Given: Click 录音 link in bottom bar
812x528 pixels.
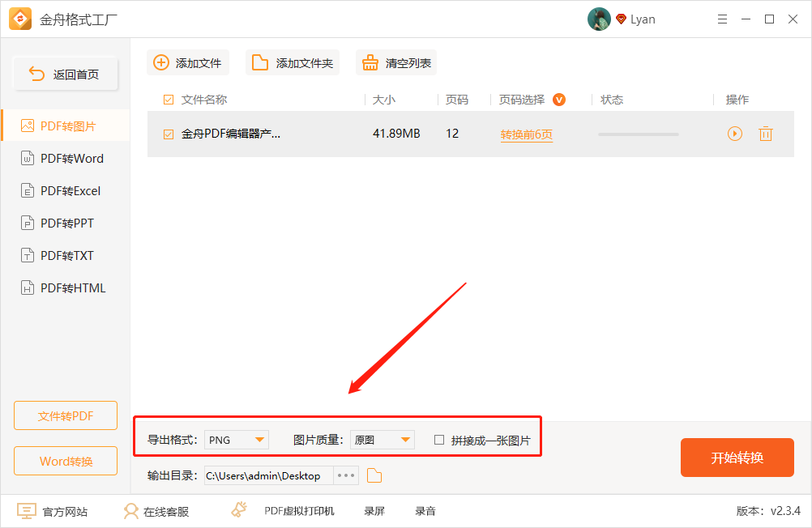Looking at the screenshot, I should tap(425, 512).
